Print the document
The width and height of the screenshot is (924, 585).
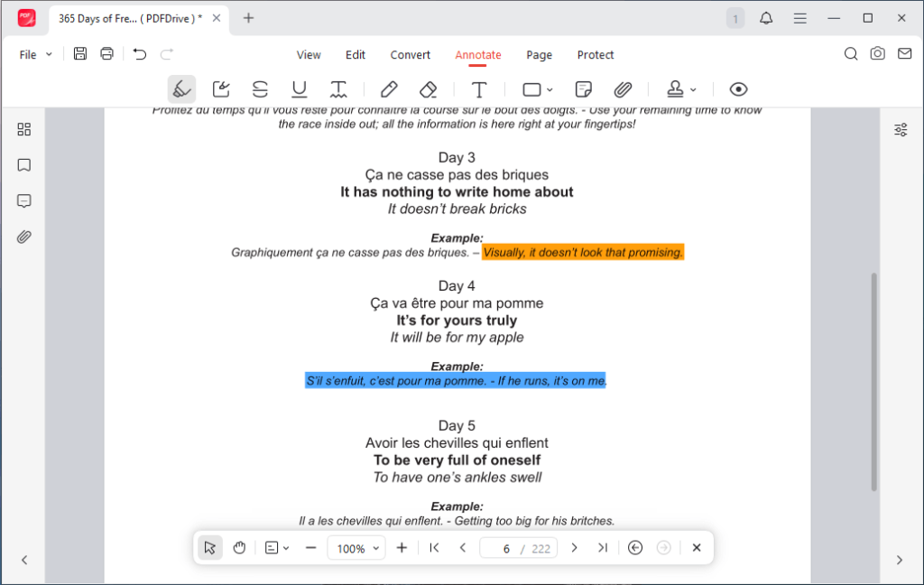pos(106,54)
